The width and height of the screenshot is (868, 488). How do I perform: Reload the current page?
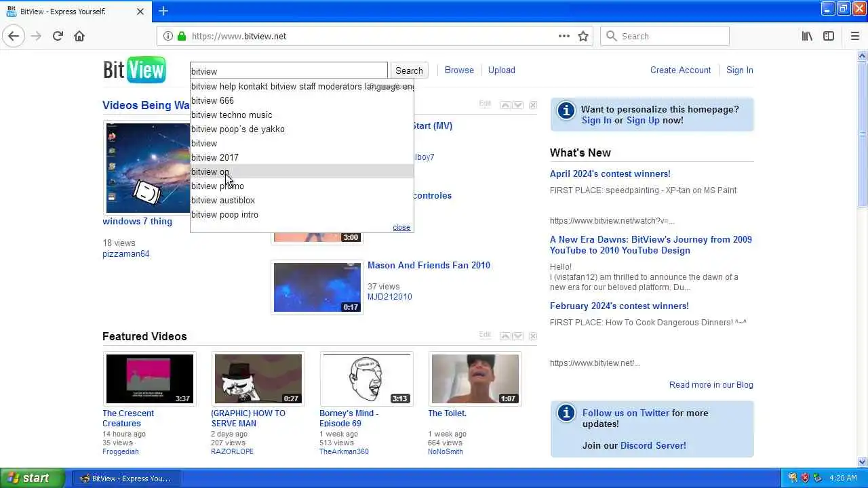point(58,36)
